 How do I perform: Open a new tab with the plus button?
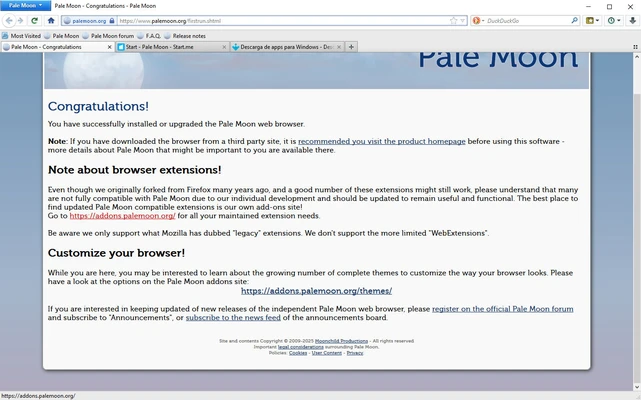click(x=351, y=47)
